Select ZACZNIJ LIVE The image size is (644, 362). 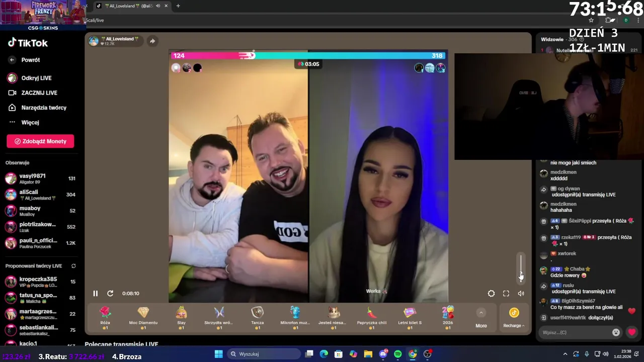tap(33, 93)
